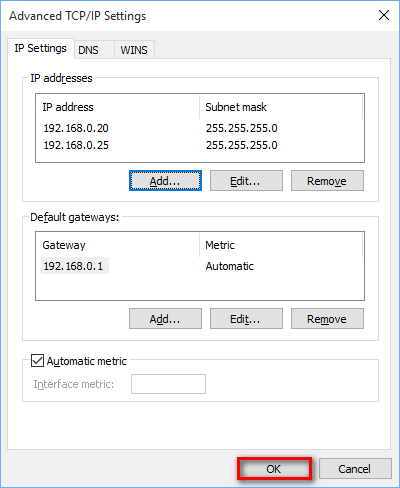Click the OK button to confirm

[x=274, y=469]
